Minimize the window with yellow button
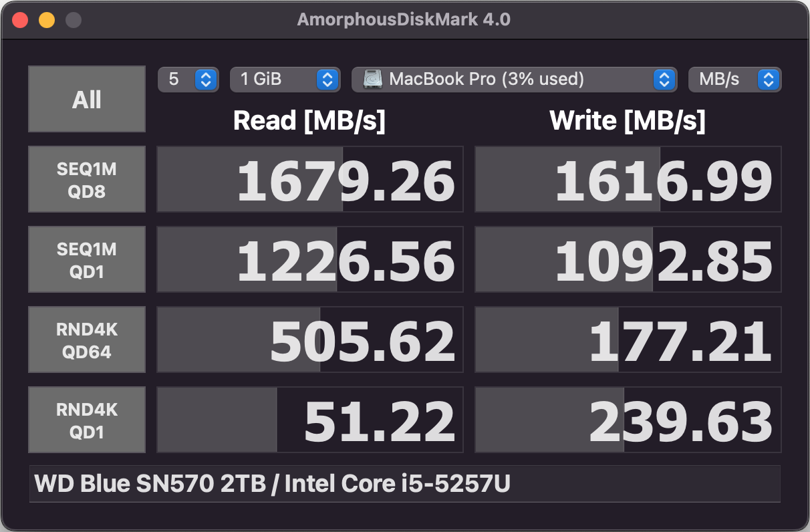 point(47,19)
